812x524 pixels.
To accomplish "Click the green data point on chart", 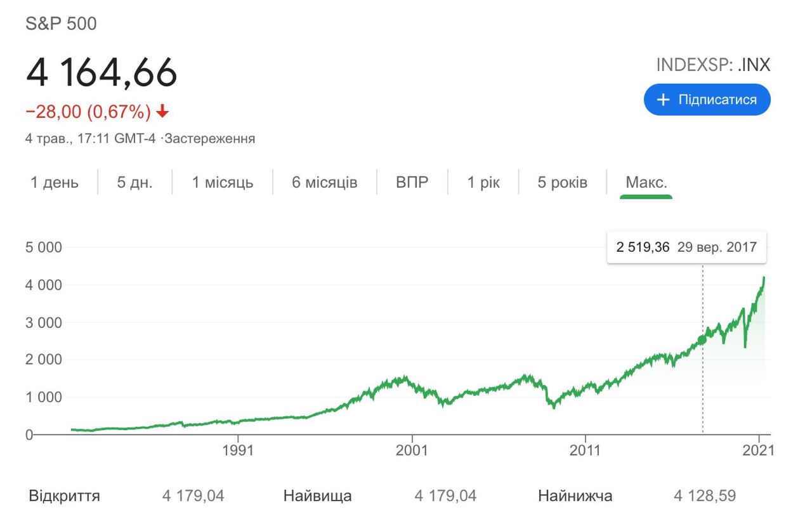I will click(702, 340).
